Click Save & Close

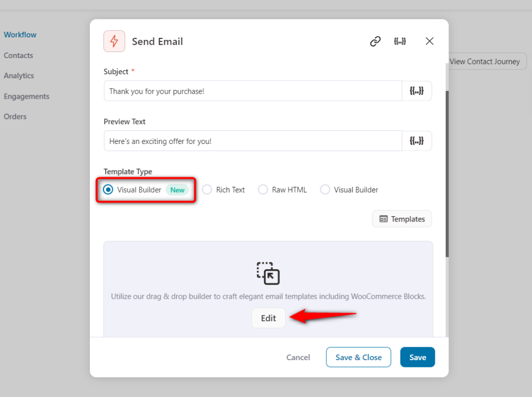click(358, 357)
